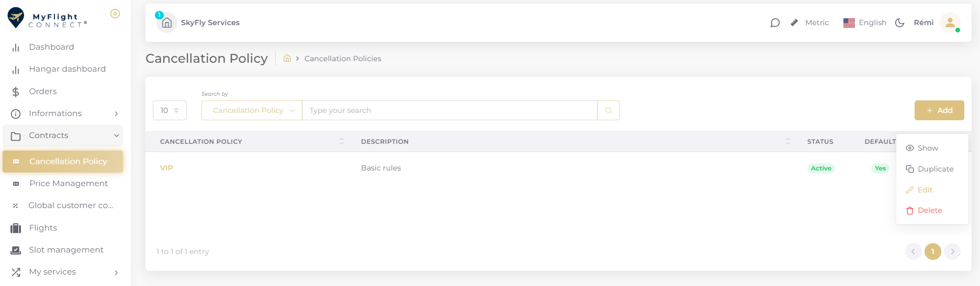Open the VIP cancellation policy link
This screenshot has width=980, height=286.
pyautogui.click(x=166, y=168)
